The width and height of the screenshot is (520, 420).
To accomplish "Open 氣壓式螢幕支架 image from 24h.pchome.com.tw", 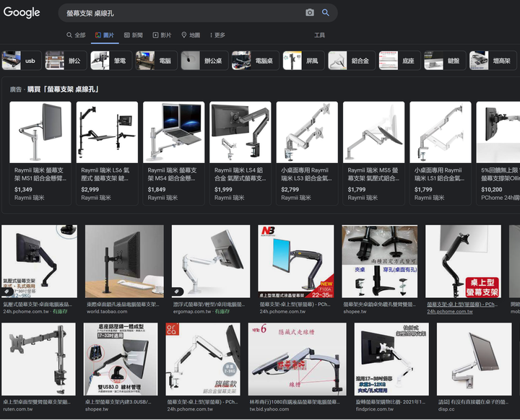I will point(40,261).
